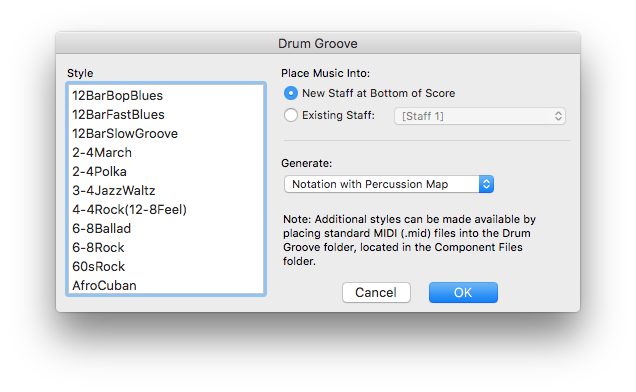
Task: Open the [Staff 1] staff dropdown
Action: coord(480,116)
